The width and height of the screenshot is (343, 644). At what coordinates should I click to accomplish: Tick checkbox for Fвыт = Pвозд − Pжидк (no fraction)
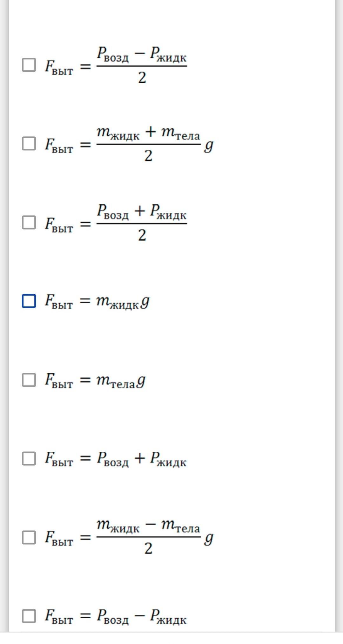click(29, 616)
